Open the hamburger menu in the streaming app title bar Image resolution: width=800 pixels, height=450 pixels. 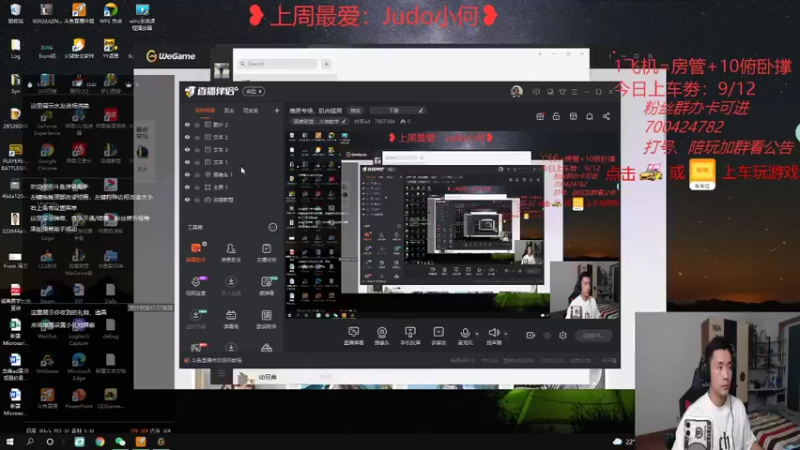click(574, 92)
